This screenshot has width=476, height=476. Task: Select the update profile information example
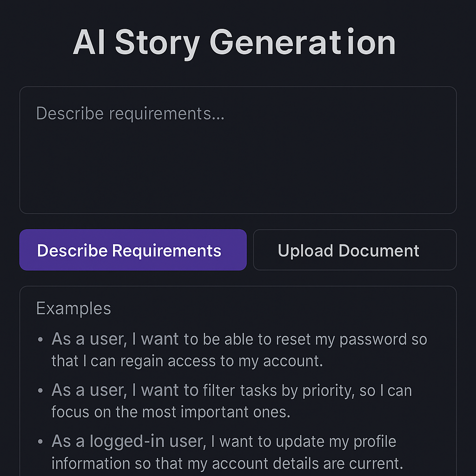coord(223,452)
